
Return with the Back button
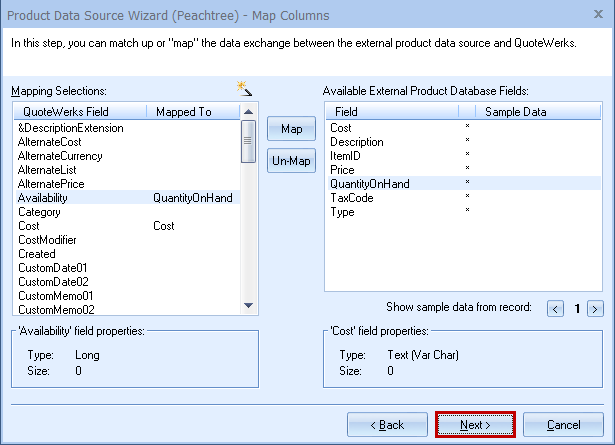point(387,425)
